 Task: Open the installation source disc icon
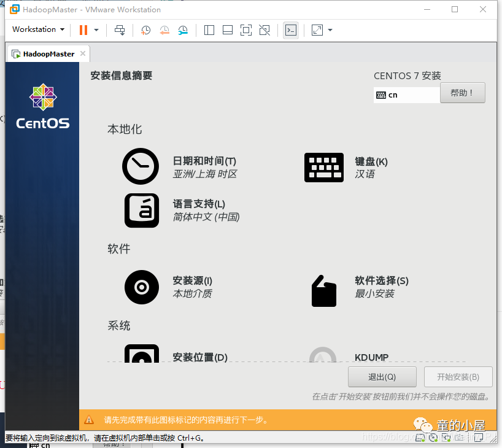point(142,287)
